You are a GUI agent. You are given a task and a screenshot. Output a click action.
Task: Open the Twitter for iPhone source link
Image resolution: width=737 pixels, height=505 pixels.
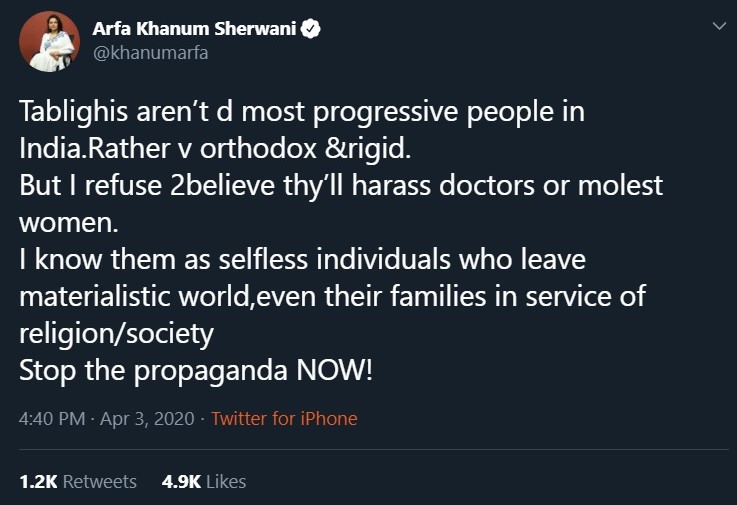[284, 419]
